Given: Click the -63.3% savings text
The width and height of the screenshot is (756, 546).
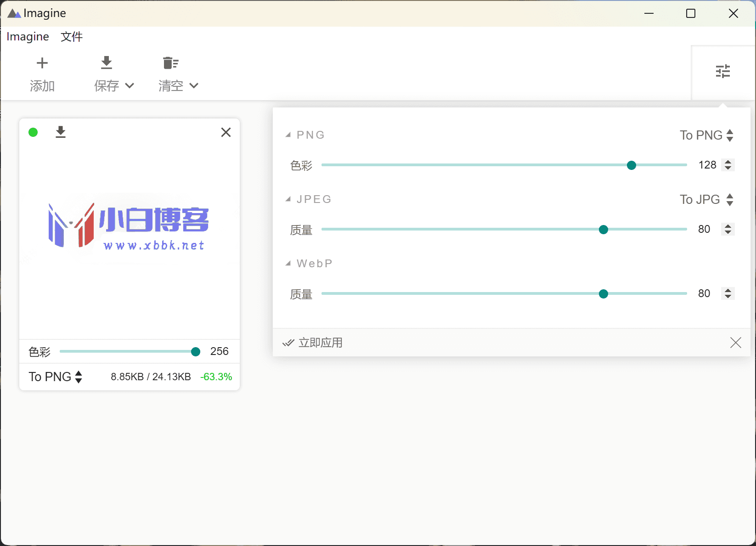Looking at the screenshot, I should pos(216,377).
